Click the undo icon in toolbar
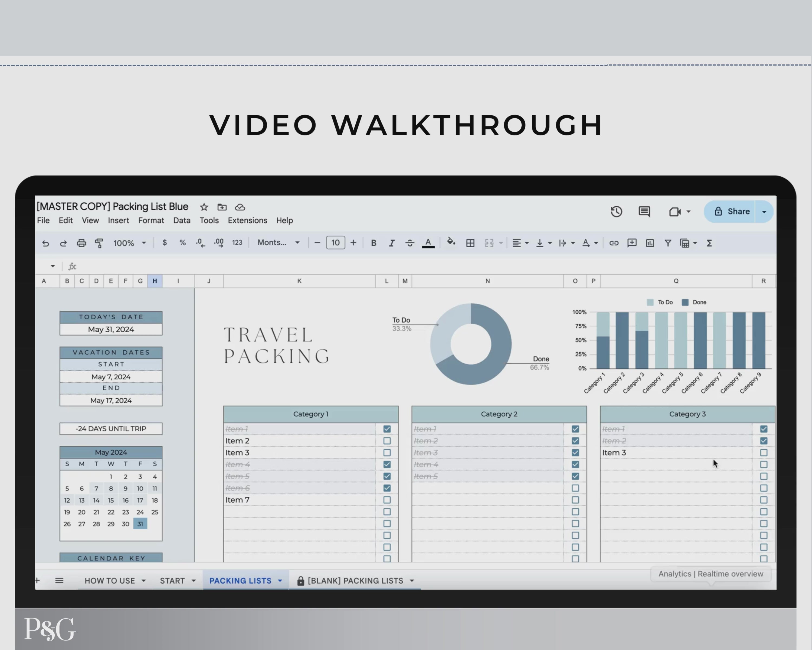The width and height of the screenshot is (812, 650). [x=45, y=243]
